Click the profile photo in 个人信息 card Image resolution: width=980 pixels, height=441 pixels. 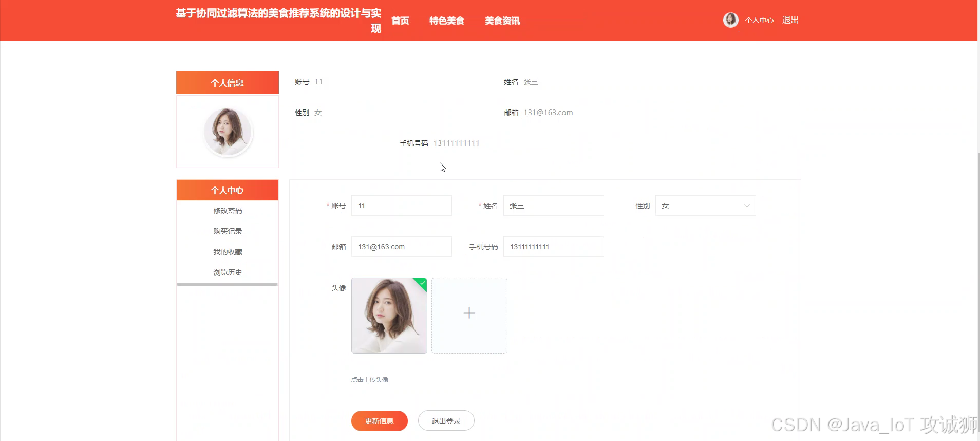(x=228, y=132)
